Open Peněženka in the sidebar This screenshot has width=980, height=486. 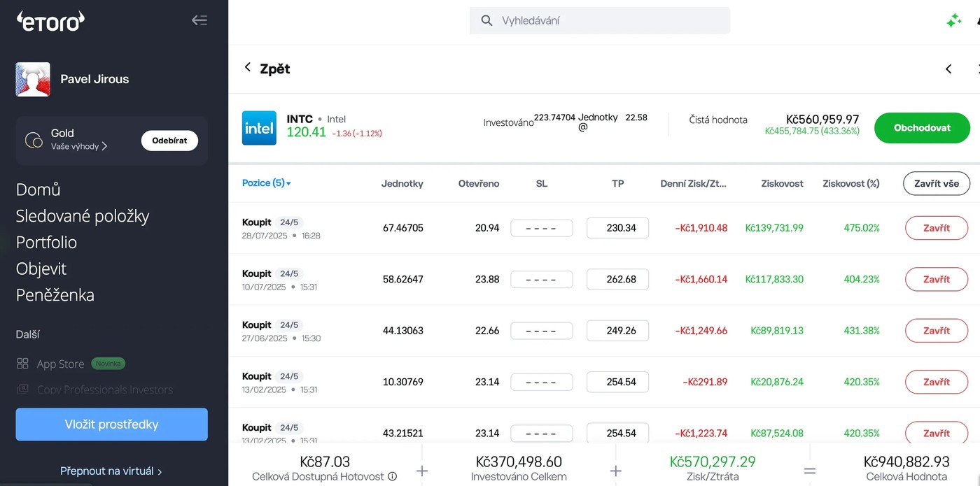55,295
